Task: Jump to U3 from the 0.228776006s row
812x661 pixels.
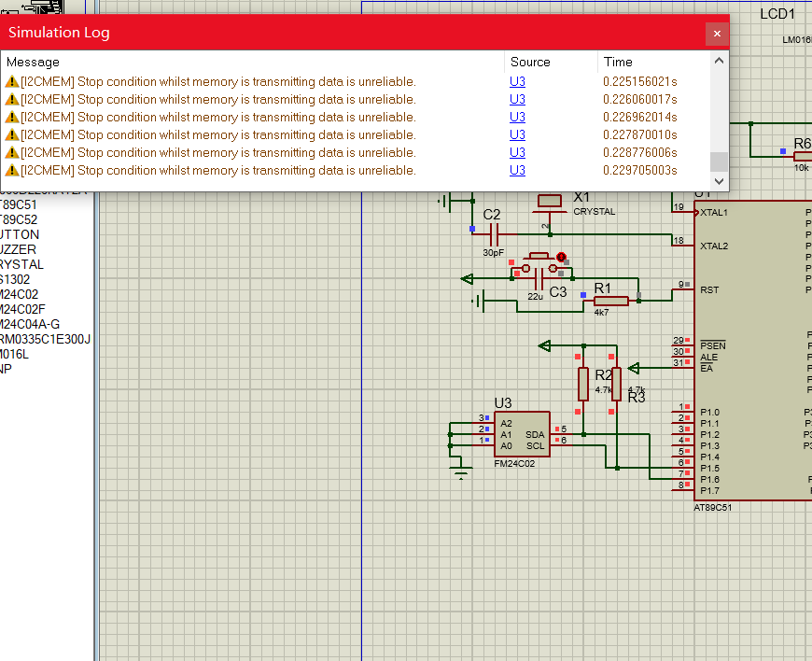Action: [x=517, y=153]
